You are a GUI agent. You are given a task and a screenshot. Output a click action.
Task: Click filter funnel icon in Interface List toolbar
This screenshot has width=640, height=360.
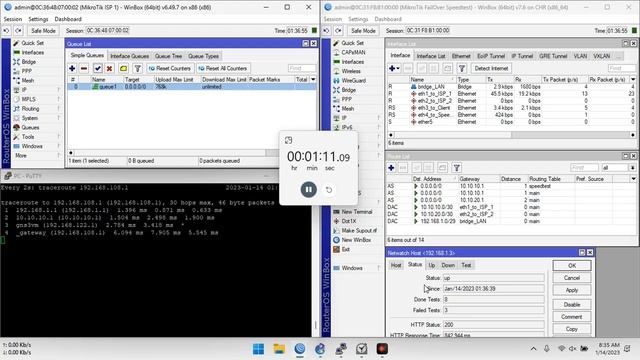tap(462, 69)
